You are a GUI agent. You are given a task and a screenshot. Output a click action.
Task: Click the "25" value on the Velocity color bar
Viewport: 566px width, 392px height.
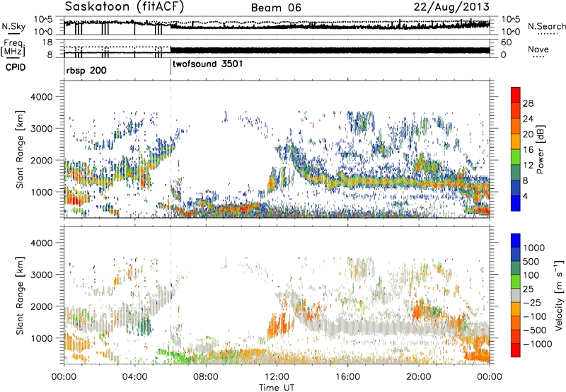[x=529, y=289]
